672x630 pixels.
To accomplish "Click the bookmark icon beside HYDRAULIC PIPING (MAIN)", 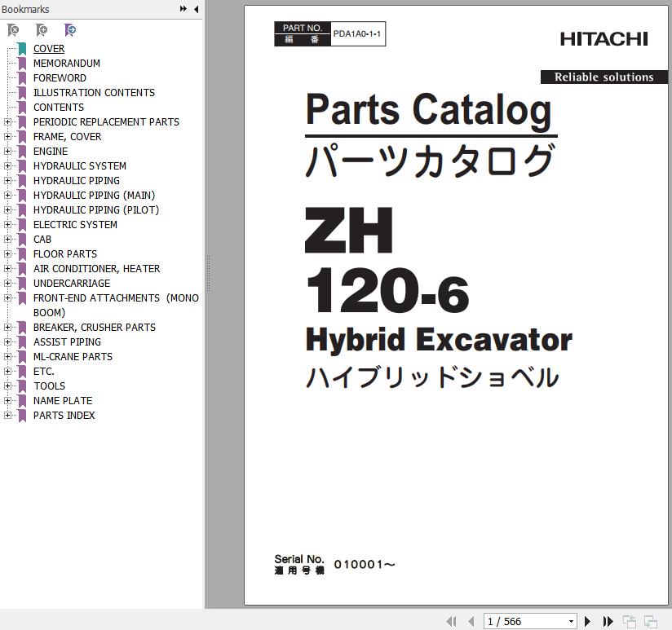I will pyautogui.click(x=22, y=196).
